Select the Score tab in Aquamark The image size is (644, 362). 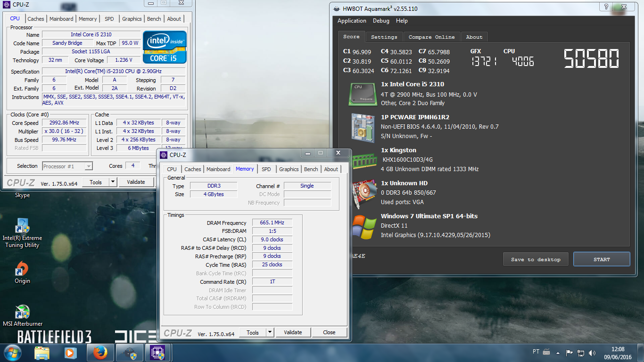pos(351,36)
